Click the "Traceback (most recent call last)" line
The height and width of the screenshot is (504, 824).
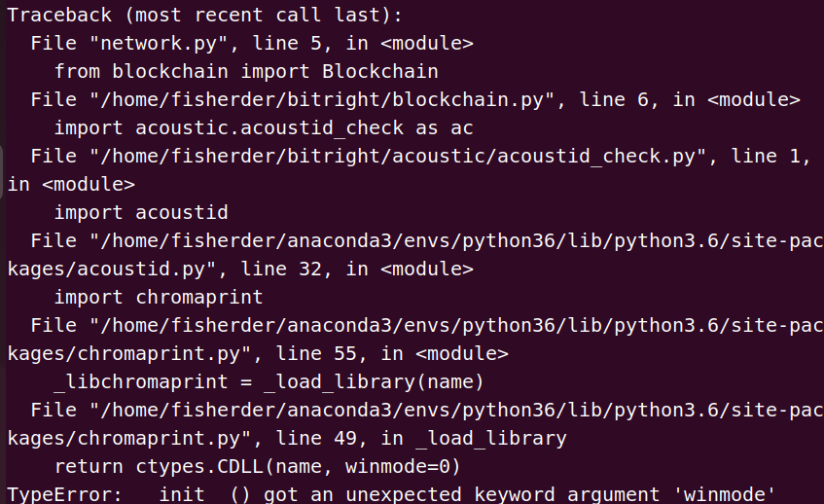coord(204,15)
